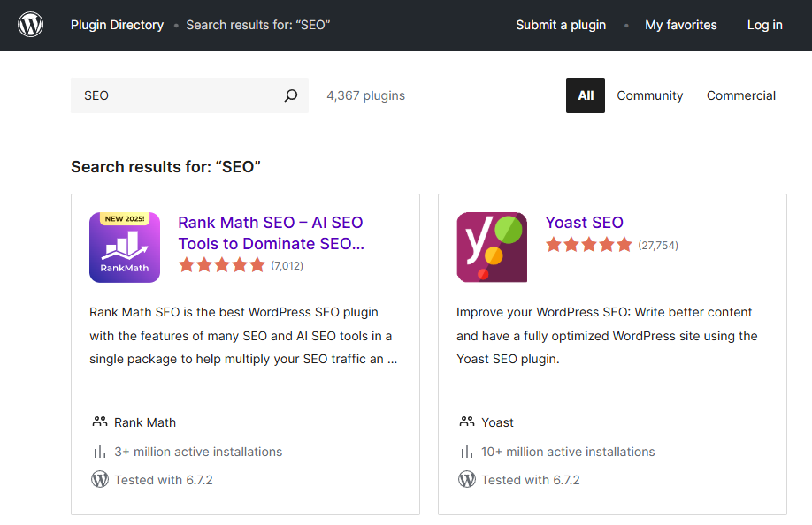Go to Submit a plugin page
Screen dimensions: 812x525
click(561, 25)
